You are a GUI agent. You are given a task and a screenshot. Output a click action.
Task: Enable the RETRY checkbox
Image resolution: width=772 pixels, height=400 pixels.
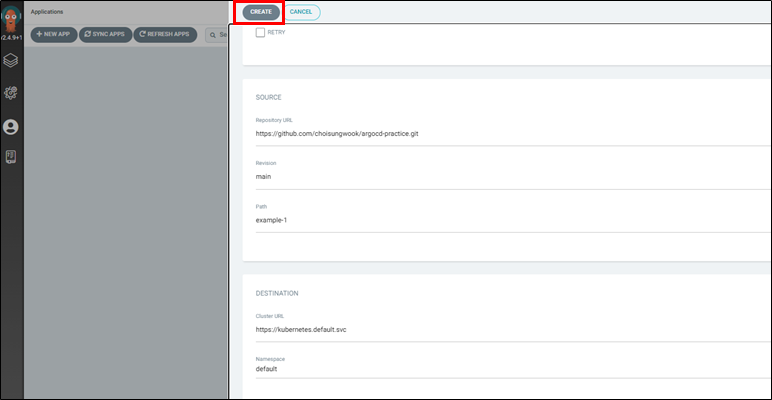tap(260, 33)
